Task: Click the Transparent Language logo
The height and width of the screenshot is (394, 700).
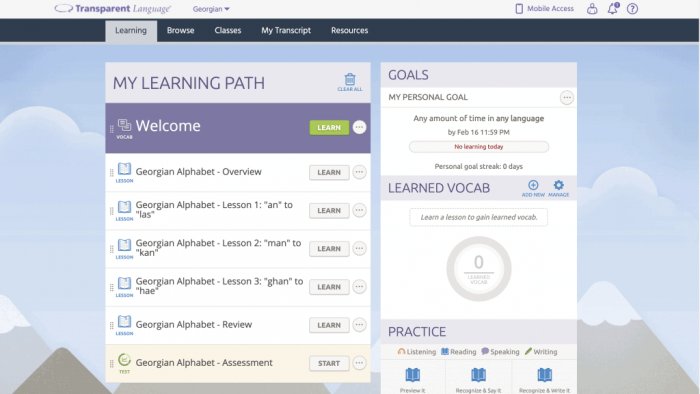Action: tap(112, 8)
